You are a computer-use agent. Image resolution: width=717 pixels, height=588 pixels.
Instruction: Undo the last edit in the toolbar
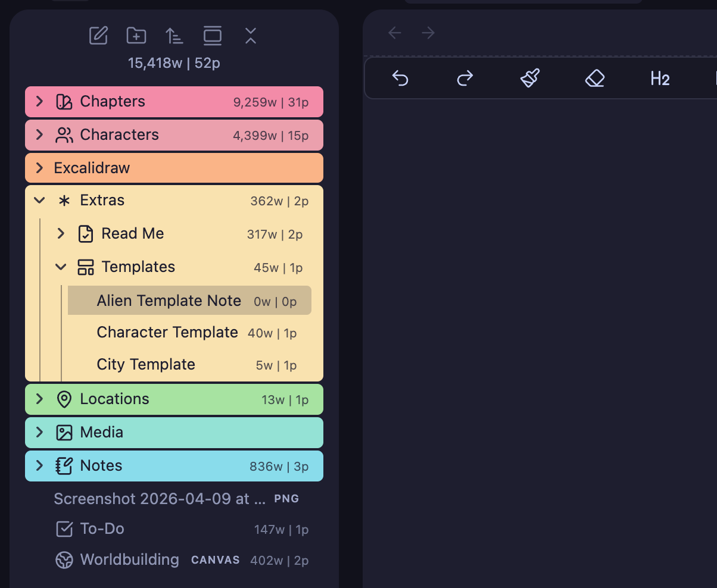[400, 78]
